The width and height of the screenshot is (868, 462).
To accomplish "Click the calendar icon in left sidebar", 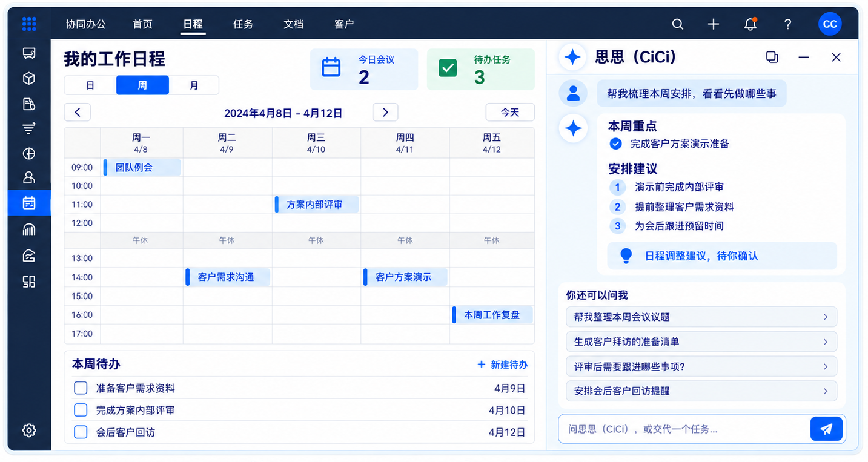I will [29, 203].
